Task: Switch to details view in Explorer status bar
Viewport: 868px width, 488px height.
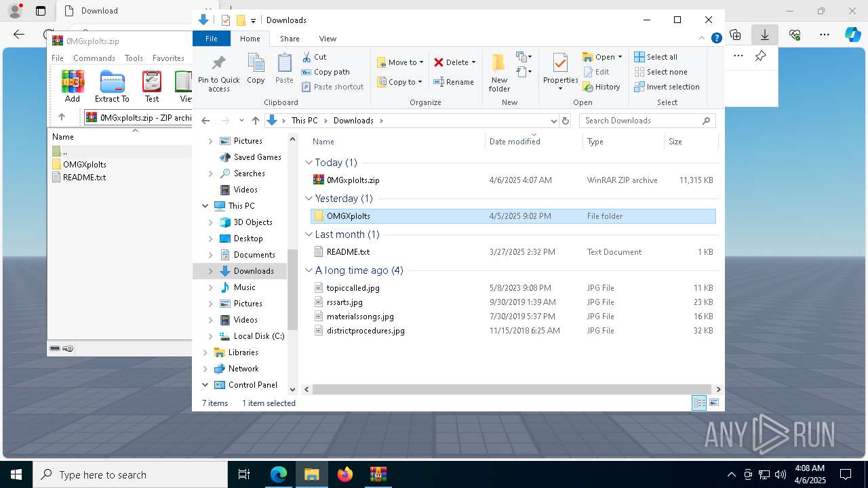Action: tap(699, 403)
